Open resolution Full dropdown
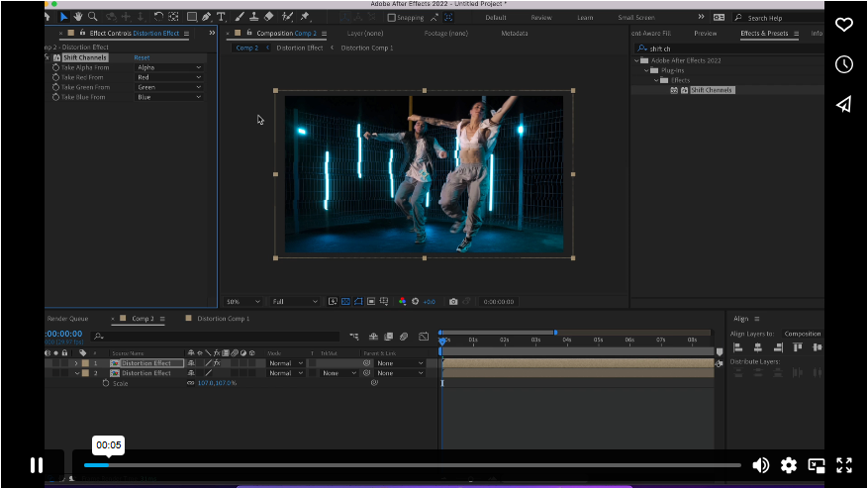Screen dimensions: 868x489 tap(295, 301)
